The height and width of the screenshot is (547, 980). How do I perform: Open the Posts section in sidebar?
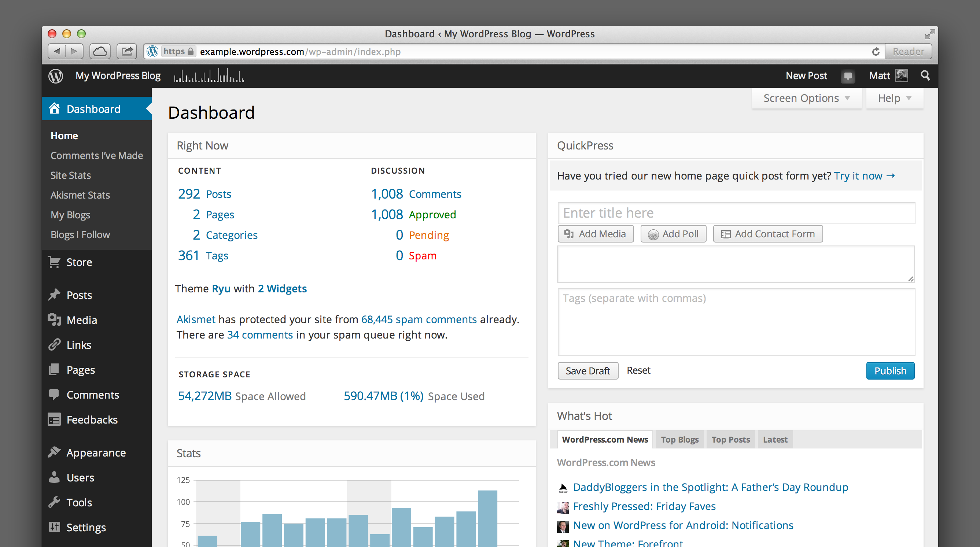[x=79, y=295]
